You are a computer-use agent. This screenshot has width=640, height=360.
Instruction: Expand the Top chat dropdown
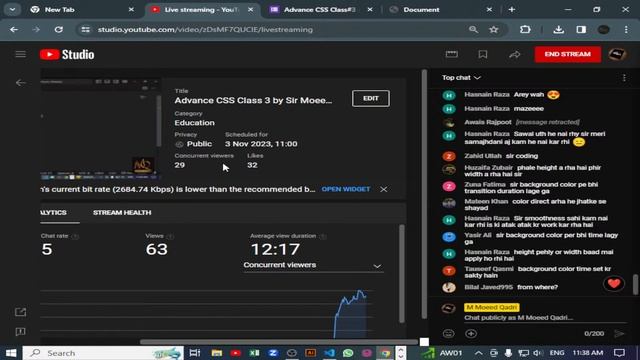point(461,78)
